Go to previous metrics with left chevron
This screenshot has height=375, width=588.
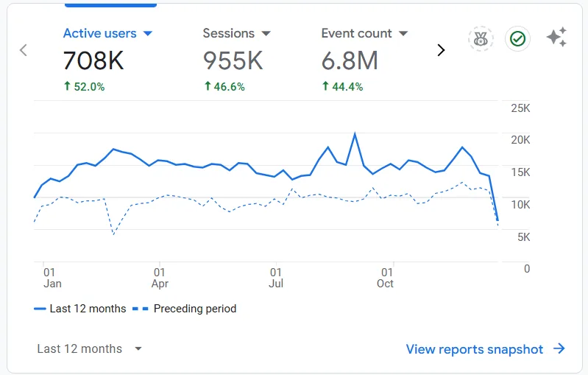click(24, 50)
